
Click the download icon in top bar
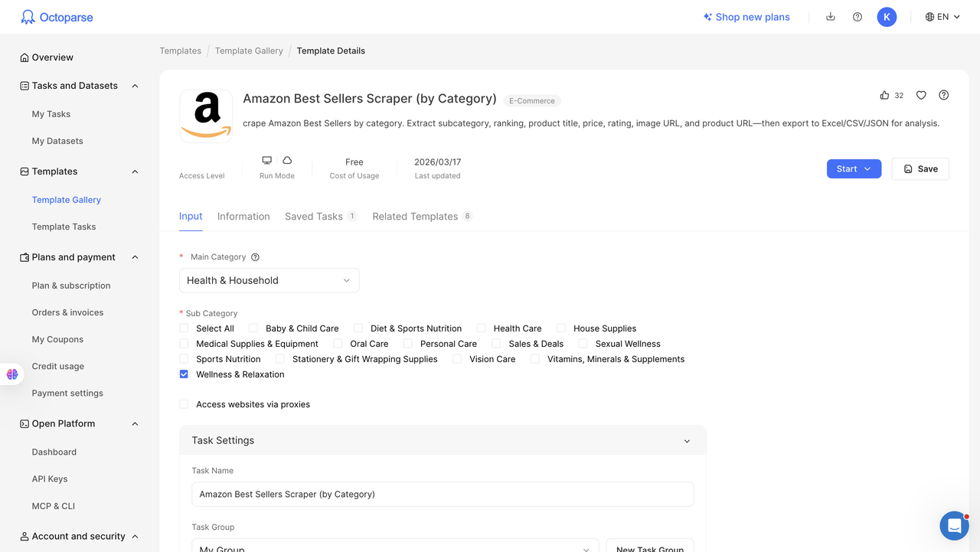831,17
